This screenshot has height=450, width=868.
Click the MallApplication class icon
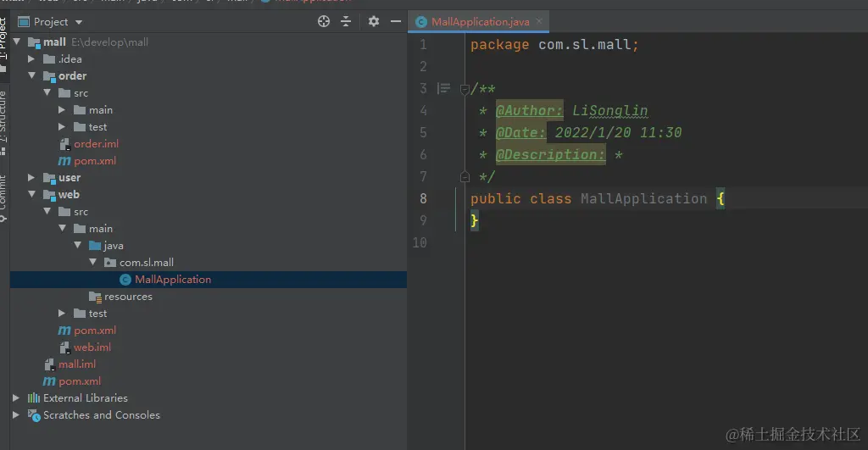[125, 280]
